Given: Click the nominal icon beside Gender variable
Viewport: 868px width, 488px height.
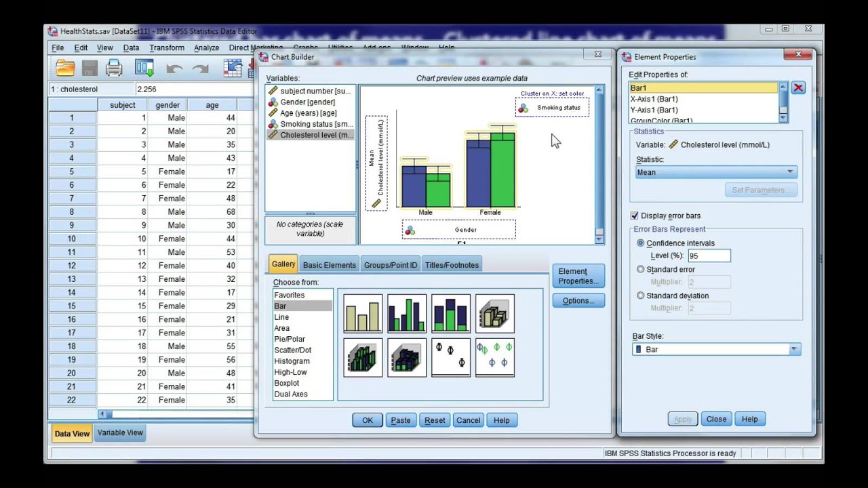Looking at the screenshot, I should 273,102.
